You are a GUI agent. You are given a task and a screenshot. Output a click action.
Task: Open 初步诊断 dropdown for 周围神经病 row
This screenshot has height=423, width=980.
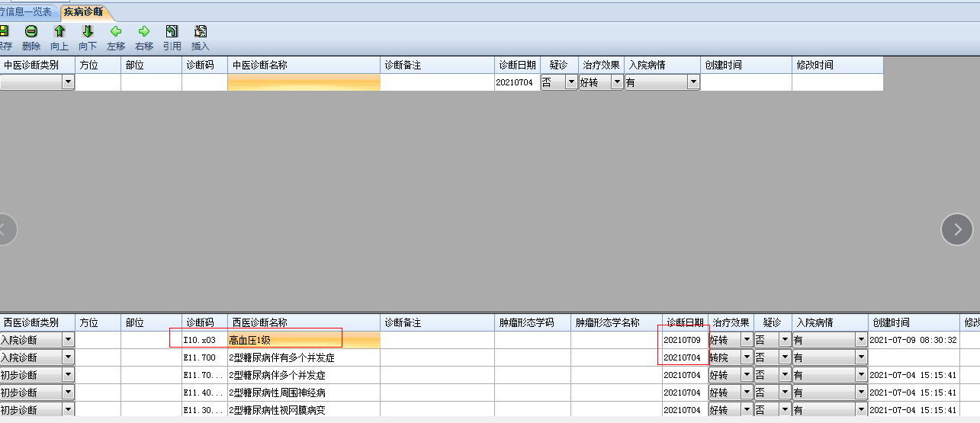tap(68, 393)
